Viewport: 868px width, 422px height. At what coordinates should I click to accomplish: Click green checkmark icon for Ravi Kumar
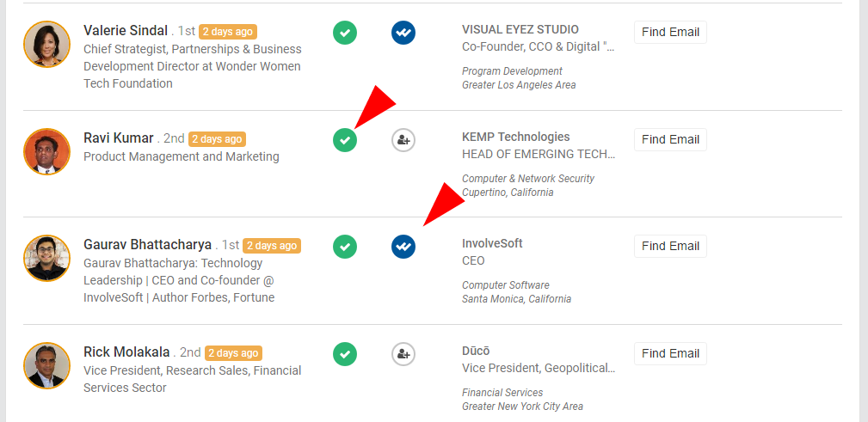coord(345,140)
